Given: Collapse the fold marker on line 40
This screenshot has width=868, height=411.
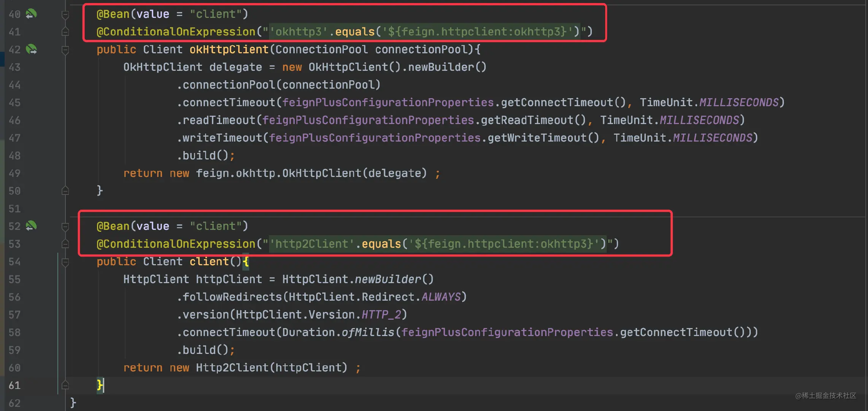Looking at the screenshot, I should coord(65,15).
